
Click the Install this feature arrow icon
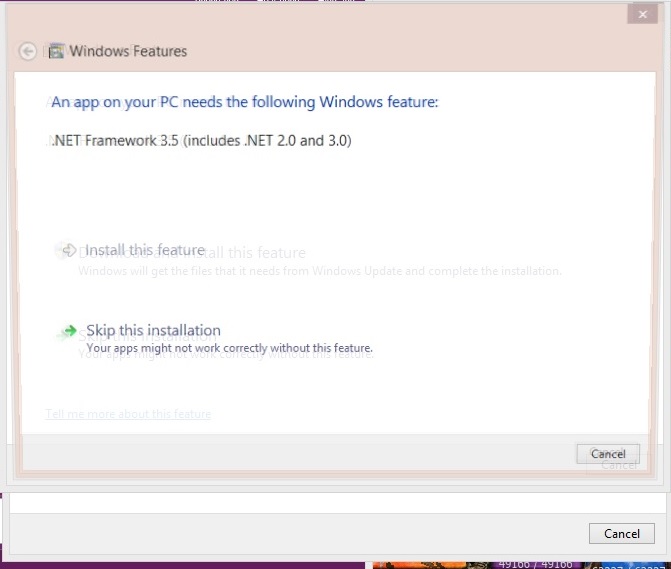[x=69, y=250]
